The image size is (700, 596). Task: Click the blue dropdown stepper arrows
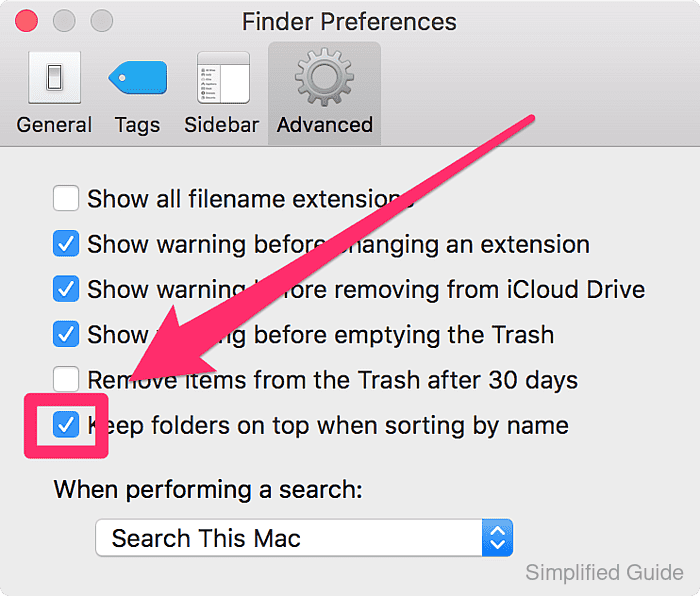pyautogui.click(x=497, y=538)
